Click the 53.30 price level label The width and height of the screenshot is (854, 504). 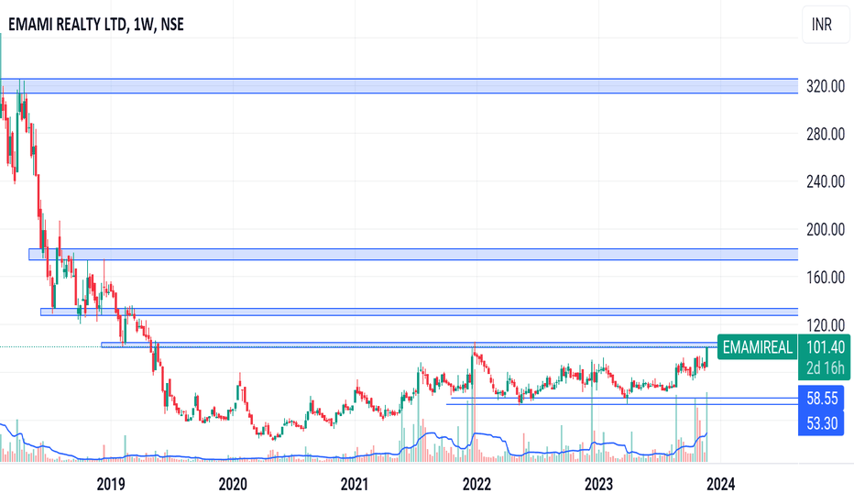pyautogui.click(x=821, y=423)
